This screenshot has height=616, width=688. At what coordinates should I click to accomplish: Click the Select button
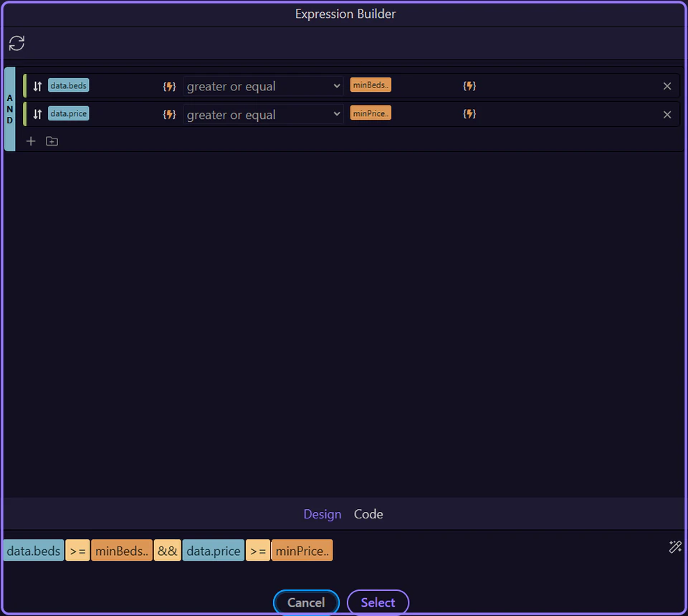point(378,602)
